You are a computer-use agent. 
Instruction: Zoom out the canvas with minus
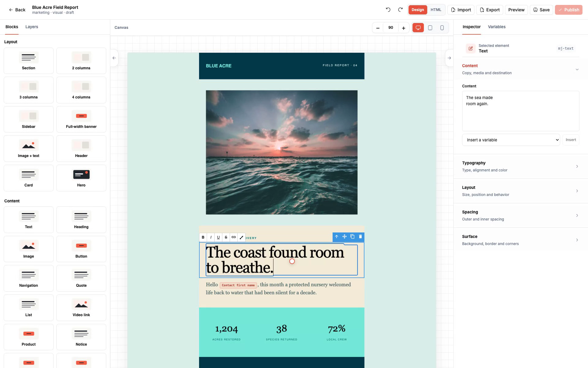[378, 28]
